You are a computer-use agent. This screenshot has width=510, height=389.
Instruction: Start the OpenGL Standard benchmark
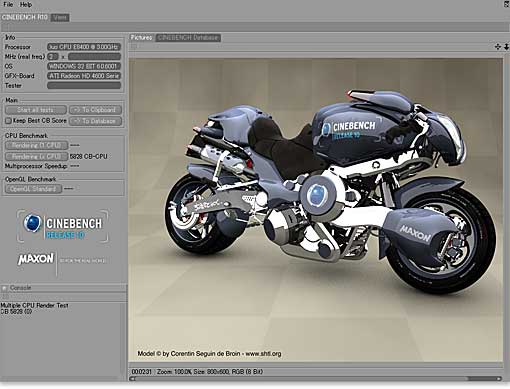tap(33, 189)
